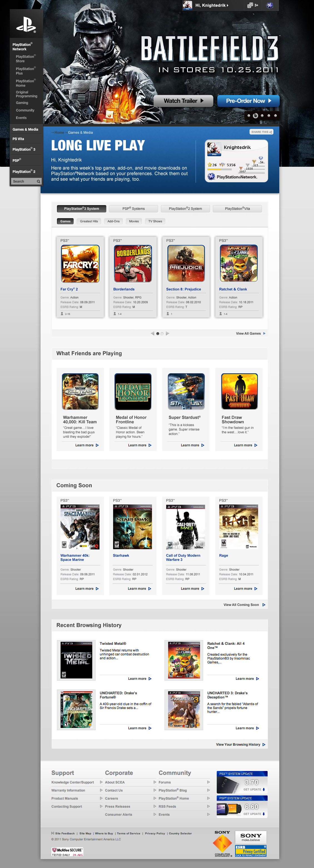This screenshot has width=314, height=868.
Task: Click the PlayStation Network logo in profile card
Action: (x=232, y=176)
